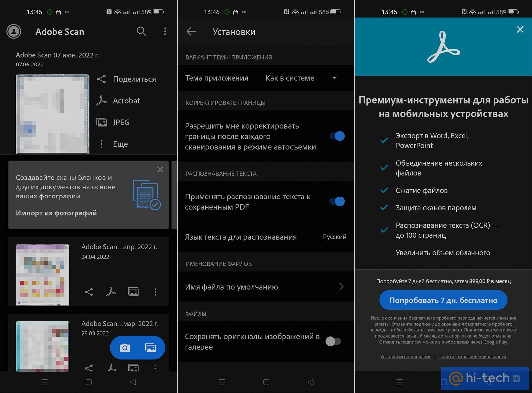The width and height of the screenshot is (532, 393).
Task: Toggle text recognition for saved PDFs
Action: click(337, 201)
